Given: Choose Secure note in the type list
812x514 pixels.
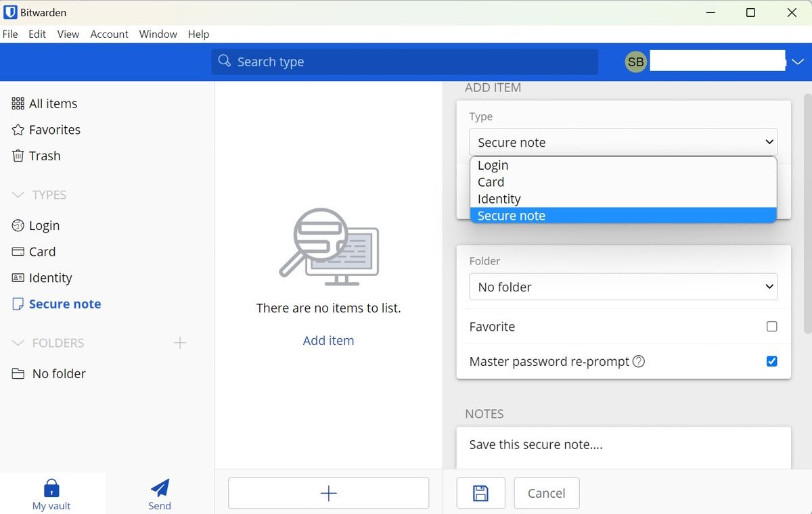Looking at the screenshot, I should coord(623,216).
